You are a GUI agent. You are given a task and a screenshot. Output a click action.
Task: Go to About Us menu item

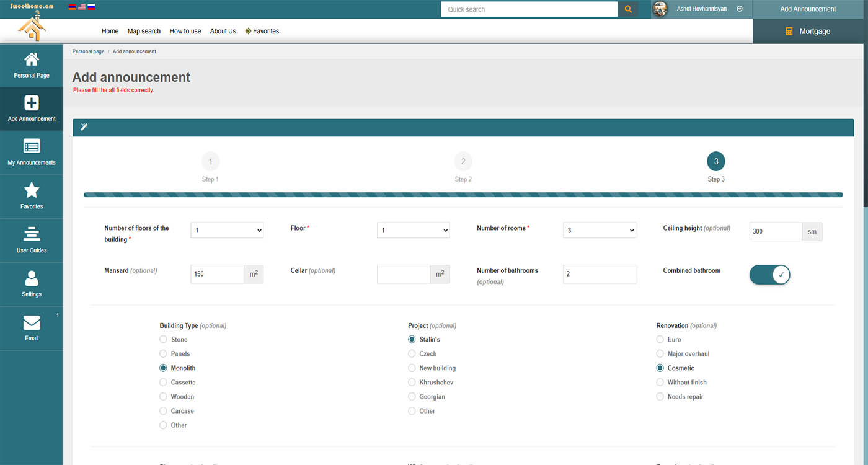223,31
